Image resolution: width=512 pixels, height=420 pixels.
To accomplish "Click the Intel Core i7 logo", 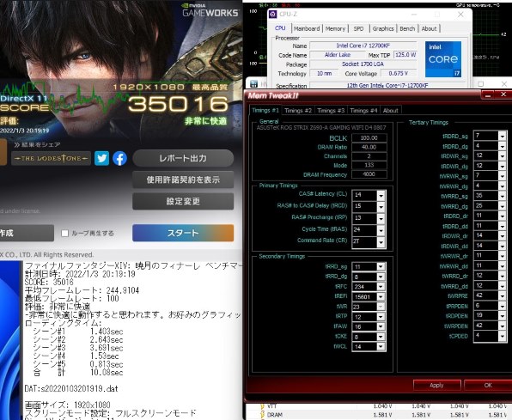I will (443, 59).
